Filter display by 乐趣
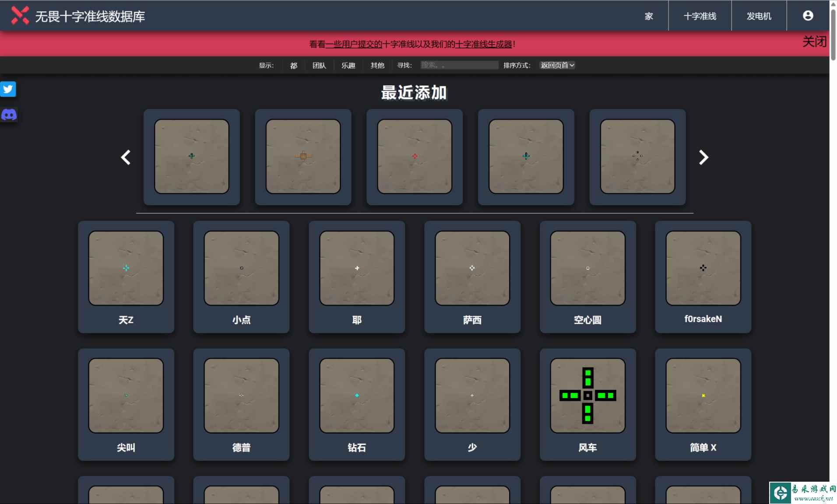The width and height of the screenshot is (837, 504). 348,66
